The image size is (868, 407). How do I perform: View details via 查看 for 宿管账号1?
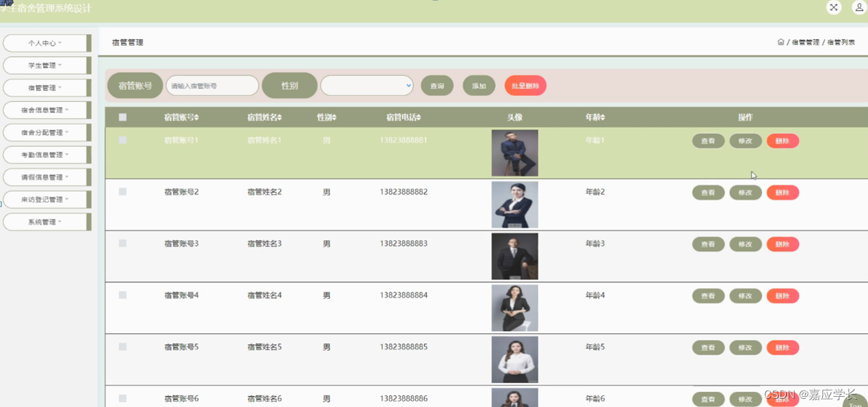tap(708, 141)
